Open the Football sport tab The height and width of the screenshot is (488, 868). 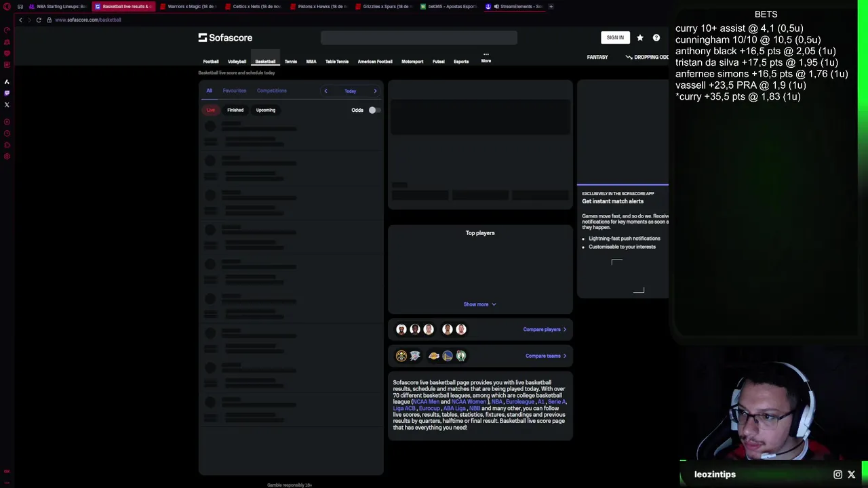[211, 62]
